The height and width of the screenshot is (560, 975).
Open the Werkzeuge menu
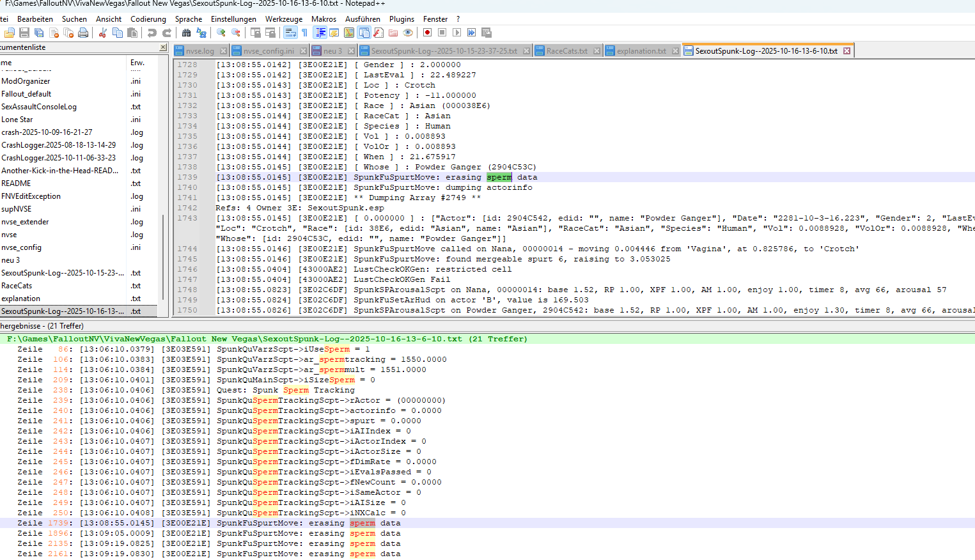click(x=284, y=19)
